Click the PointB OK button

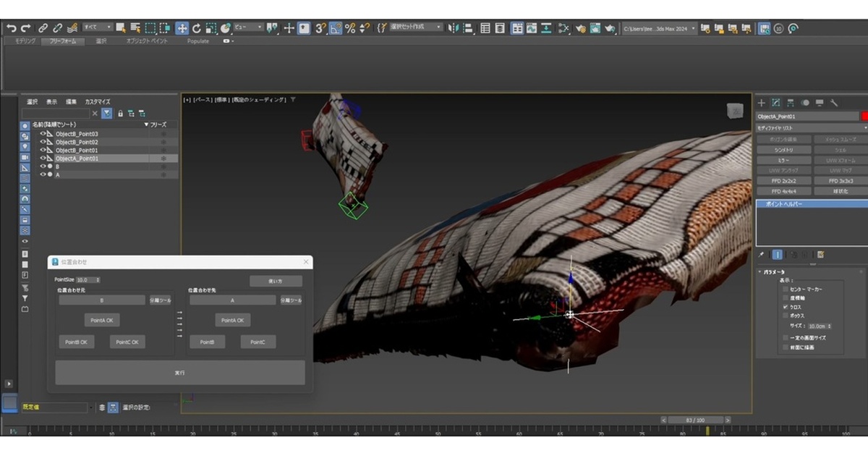pos(77,342)
